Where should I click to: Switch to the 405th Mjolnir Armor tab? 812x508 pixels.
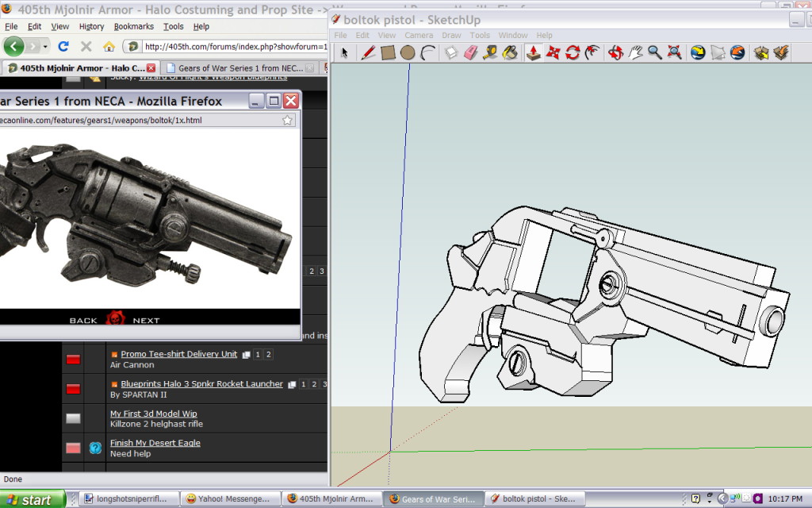(x=80, y=68)
